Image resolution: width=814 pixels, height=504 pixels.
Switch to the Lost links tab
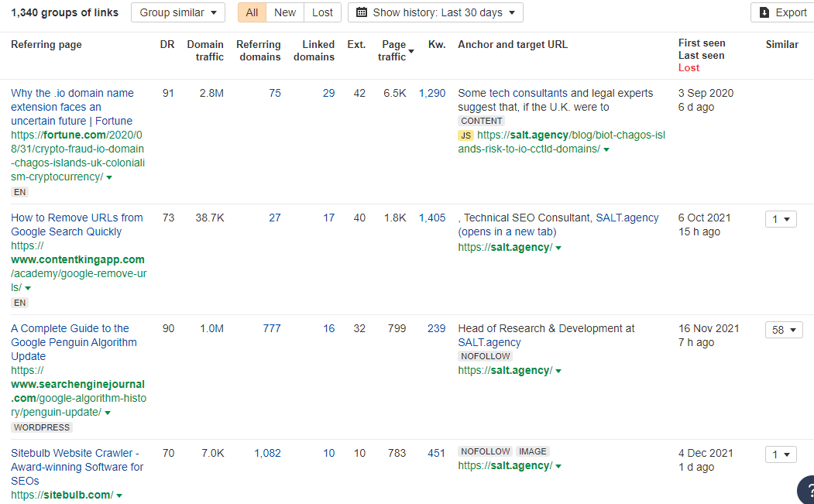(322, 12)
